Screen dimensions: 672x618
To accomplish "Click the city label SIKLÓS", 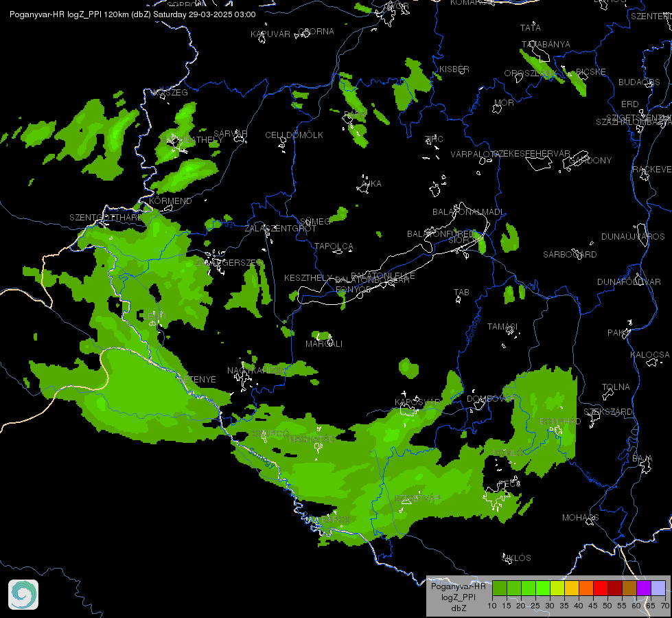I will pos(516,558).
